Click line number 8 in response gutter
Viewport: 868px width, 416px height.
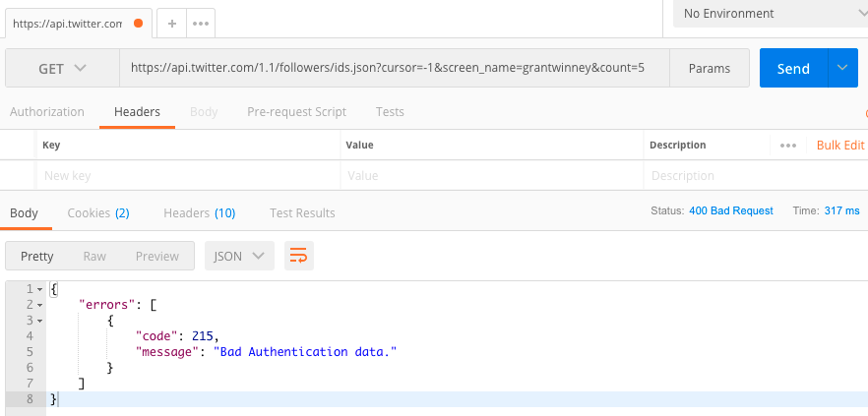[30, 399]
